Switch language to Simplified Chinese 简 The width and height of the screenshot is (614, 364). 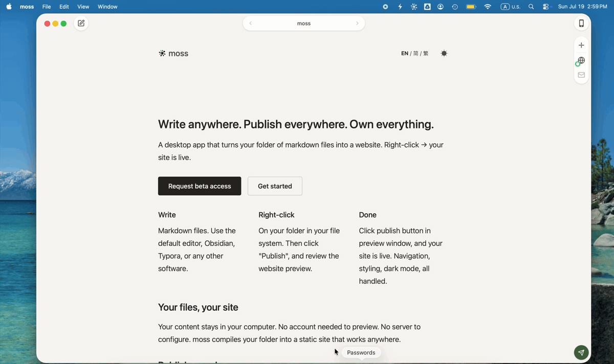tap(416, 54)
